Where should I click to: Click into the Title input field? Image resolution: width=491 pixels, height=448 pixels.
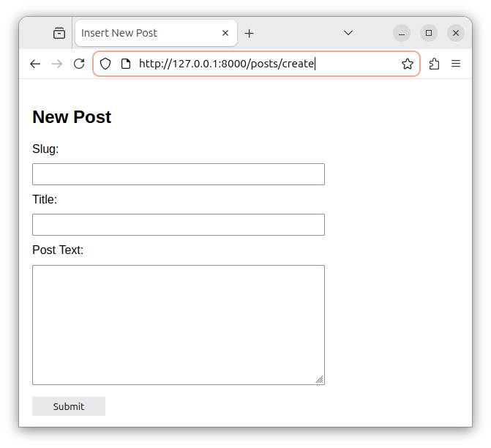[x=179, y=225]
